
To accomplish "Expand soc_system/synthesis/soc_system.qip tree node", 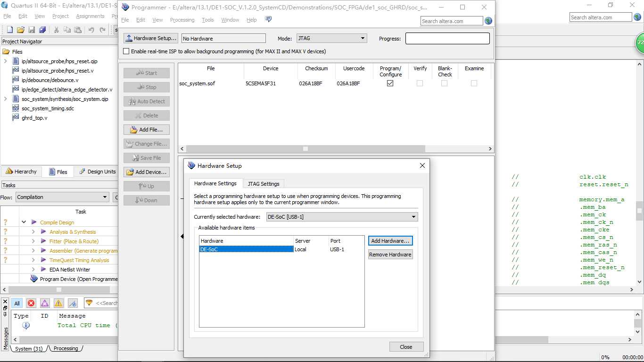I will (x=5, y=99).
